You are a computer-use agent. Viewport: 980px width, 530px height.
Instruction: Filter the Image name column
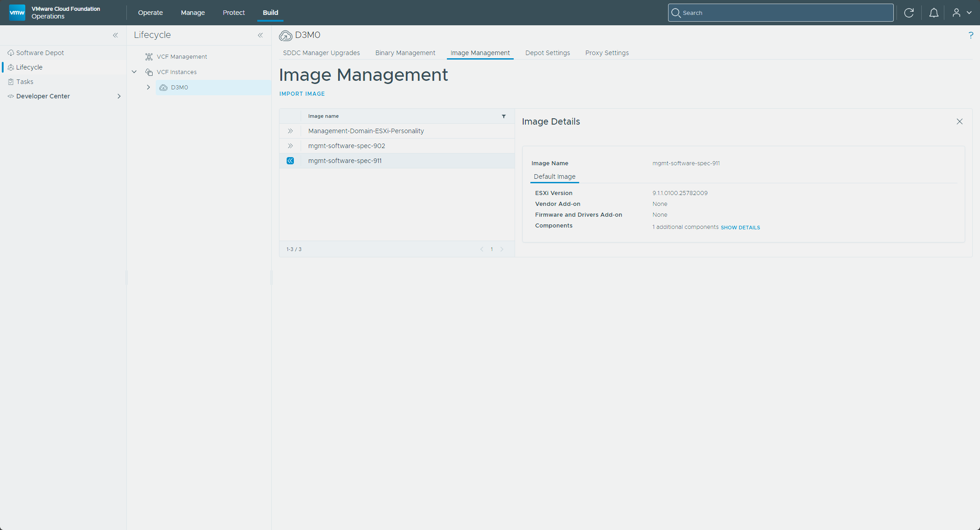[504, 116]
